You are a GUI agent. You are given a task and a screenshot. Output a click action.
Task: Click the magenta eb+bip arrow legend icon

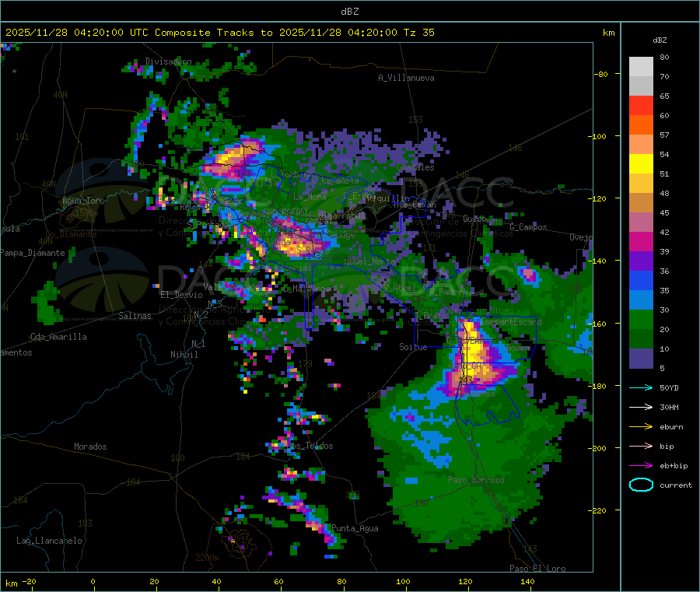(x=641, y=466)
